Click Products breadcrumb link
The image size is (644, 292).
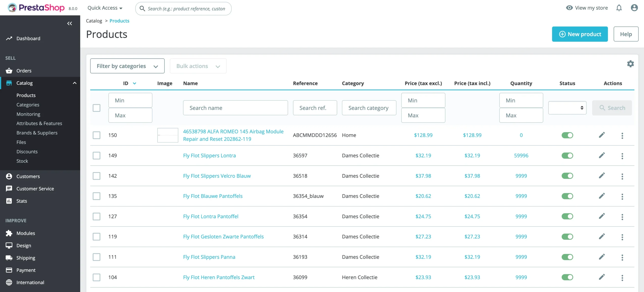[x=119, y=21]
